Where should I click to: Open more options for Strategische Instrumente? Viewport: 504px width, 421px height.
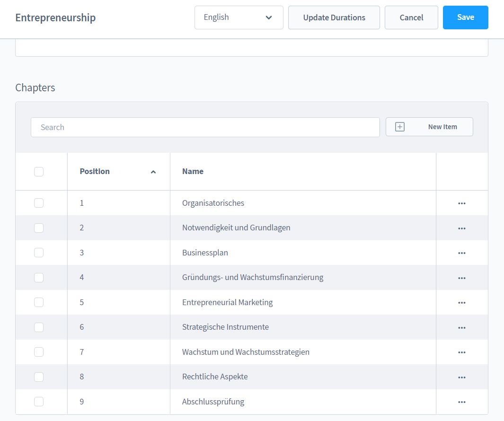[x=462, y=327]
